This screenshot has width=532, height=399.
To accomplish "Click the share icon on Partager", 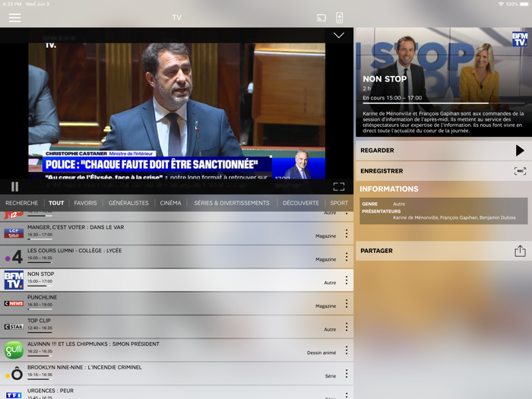I will click(x=520, y=251).
